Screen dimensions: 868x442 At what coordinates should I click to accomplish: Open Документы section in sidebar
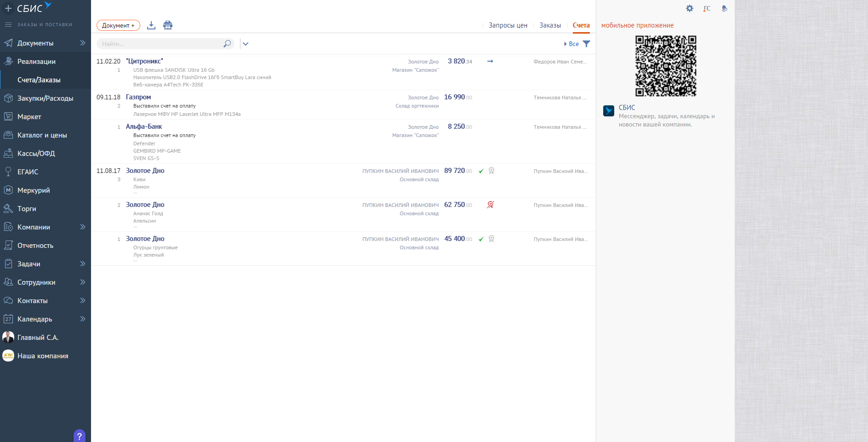click(35, 43)
